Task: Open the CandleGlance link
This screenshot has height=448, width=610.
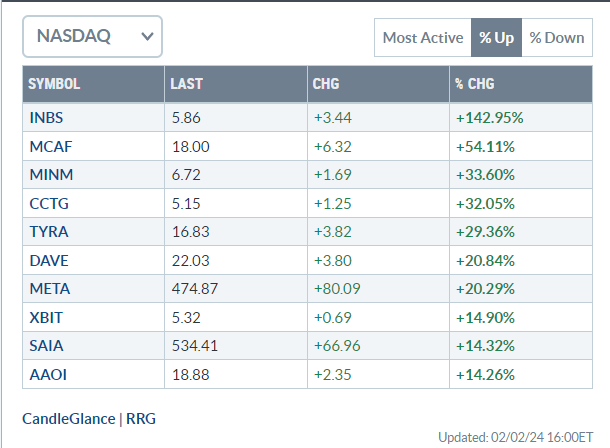Action: point(69,418)
